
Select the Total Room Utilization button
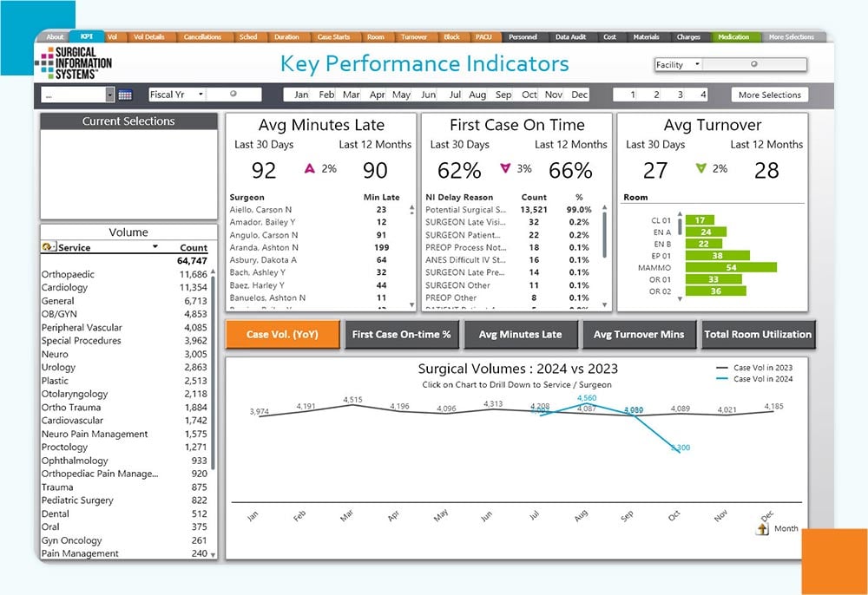coord(757,335)
